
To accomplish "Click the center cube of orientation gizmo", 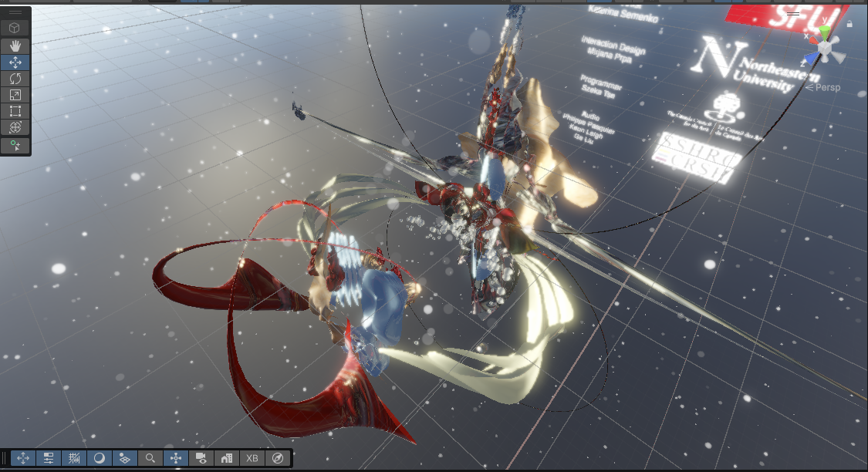I will click(825, 49).
